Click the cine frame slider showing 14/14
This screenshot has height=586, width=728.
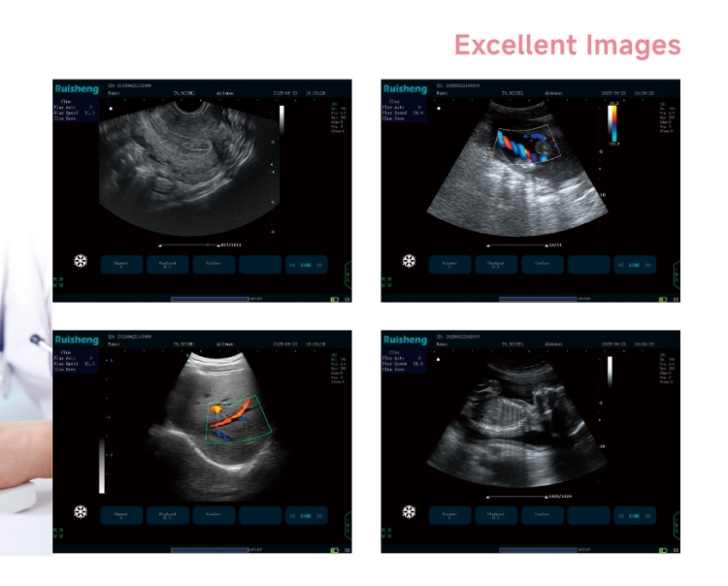click(517, 245)
